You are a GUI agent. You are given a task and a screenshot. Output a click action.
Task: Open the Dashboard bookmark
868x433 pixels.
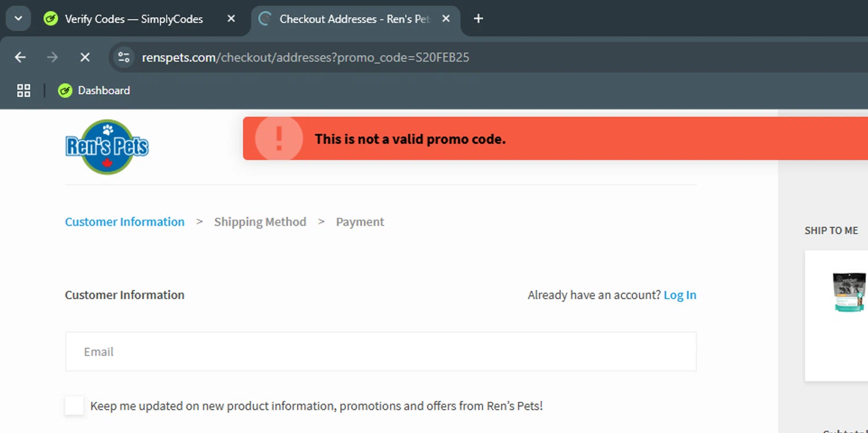point(94,90)
